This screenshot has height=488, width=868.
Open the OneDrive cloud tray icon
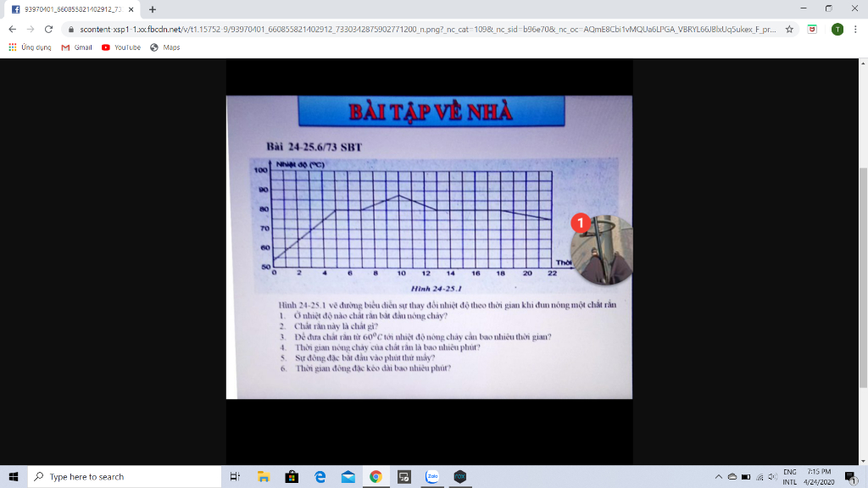tap(732, 476)
